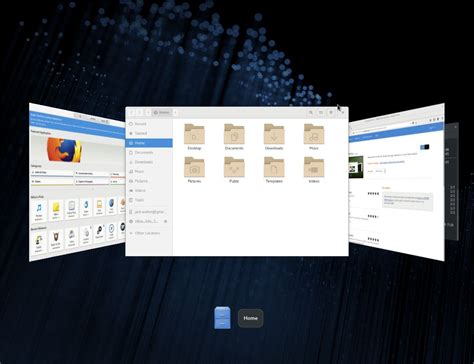
Task: Open the email account entry in sidebar
Action: point(149,212)
